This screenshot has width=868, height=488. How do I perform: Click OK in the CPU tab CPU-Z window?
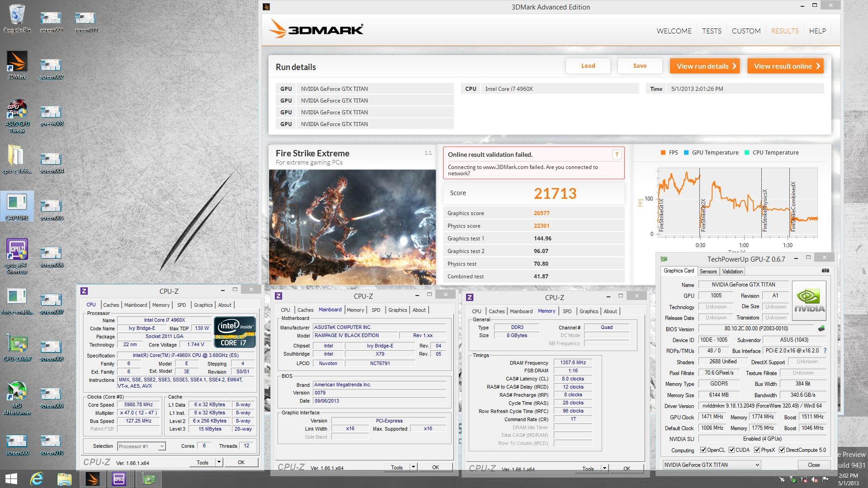241,462
